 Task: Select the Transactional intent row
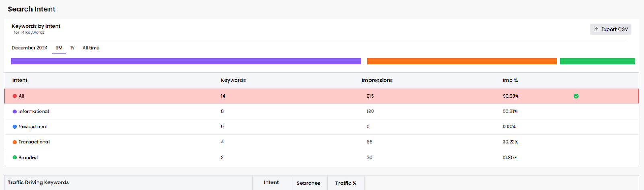(322, 142)
